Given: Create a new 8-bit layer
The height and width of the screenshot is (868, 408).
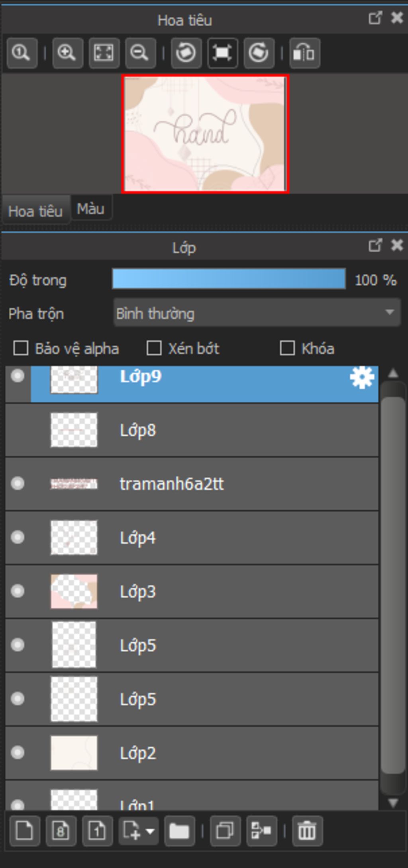Looking at the screenshot, I should (61, 831).
